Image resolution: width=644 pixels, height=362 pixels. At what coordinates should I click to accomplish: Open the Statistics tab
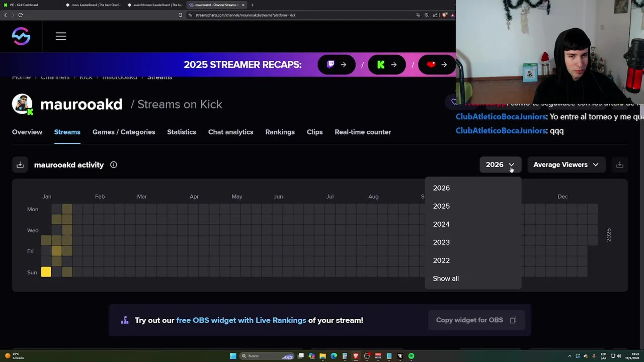coord(182,132)
